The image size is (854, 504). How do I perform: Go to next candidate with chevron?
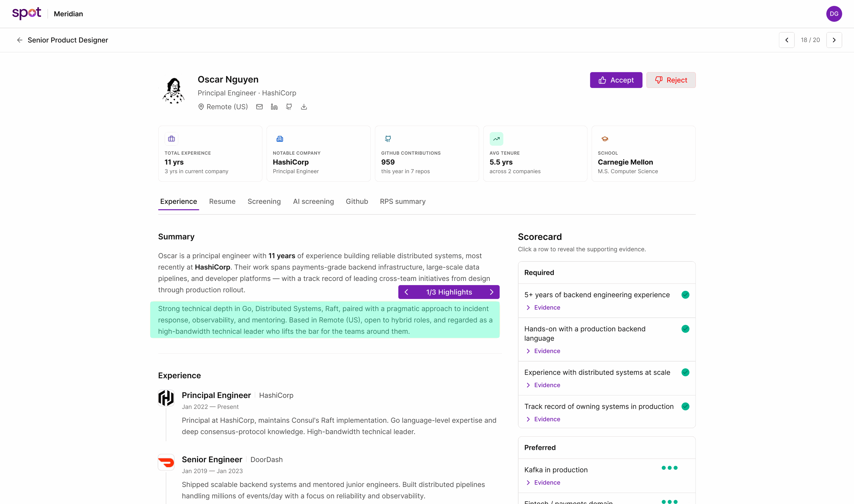coord(834,40)
